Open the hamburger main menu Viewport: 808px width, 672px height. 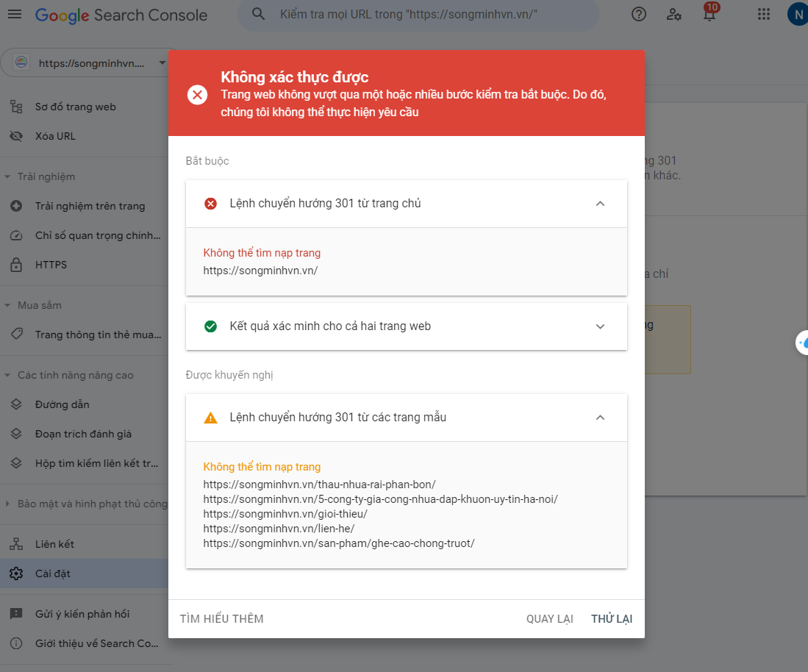(x=15, y=14)
